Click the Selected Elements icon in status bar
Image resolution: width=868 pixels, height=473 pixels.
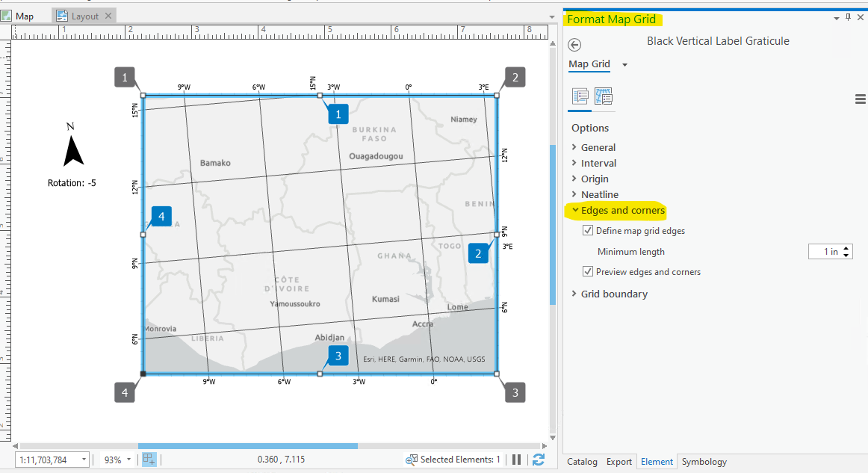point(410,459)
